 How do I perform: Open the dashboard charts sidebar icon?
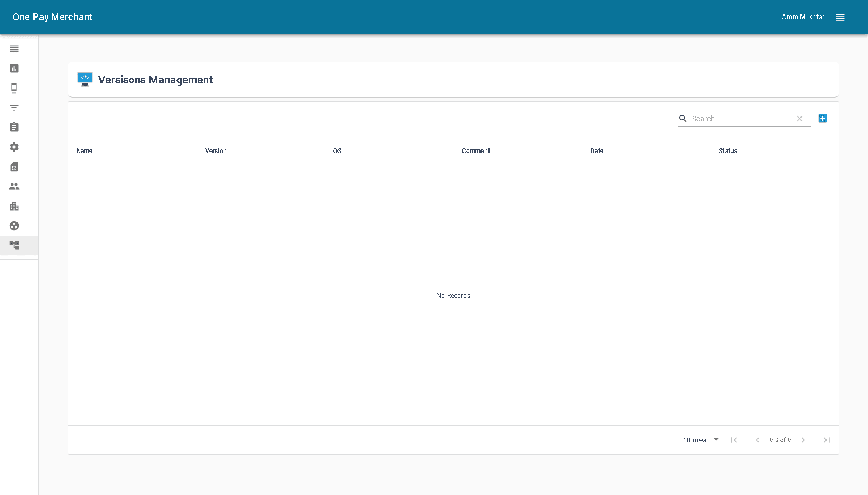pos(14,68)
